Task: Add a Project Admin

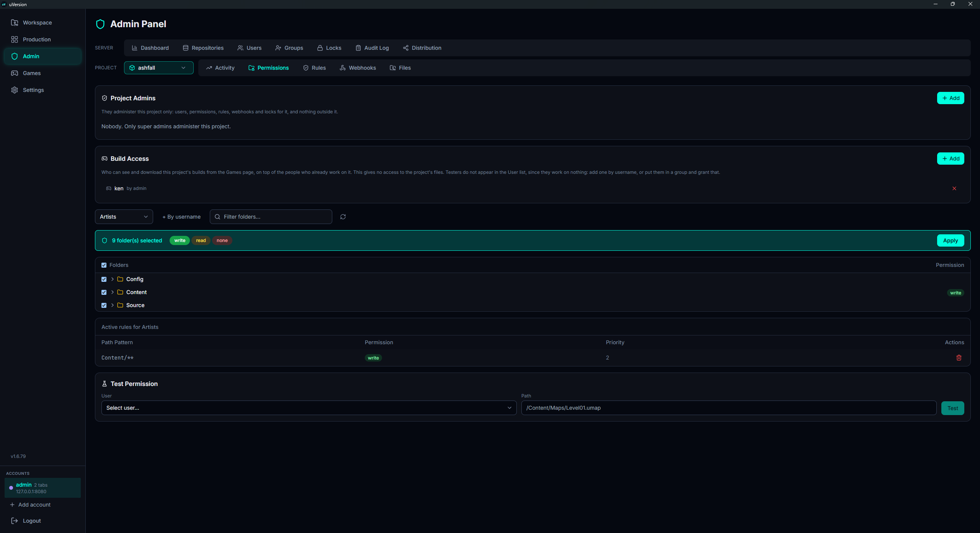Action: [951, 98]
